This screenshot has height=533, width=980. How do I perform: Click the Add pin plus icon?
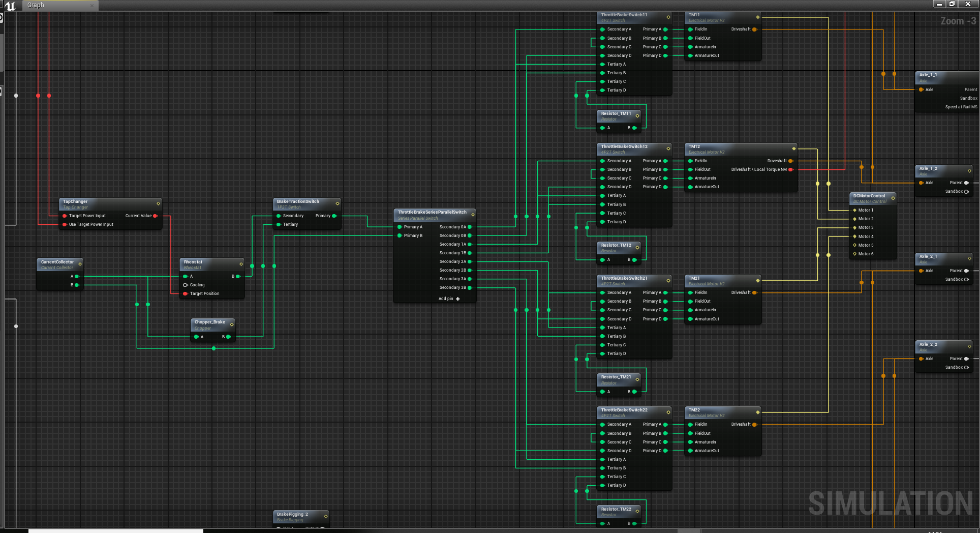click(x=457, y=299)
